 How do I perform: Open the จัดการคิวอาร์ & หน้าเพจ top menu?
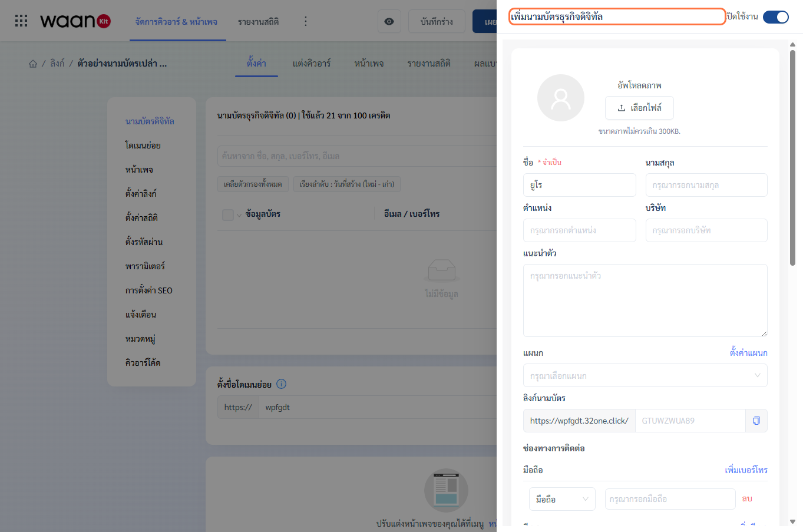[176, 22]
